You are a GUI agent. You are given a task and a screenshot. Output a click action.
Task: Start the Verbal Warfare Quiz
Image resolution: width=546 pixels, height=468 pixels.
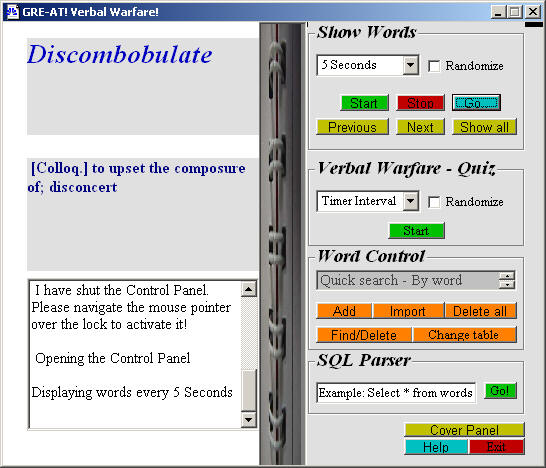pyautogui.click(x=416, y=231)
